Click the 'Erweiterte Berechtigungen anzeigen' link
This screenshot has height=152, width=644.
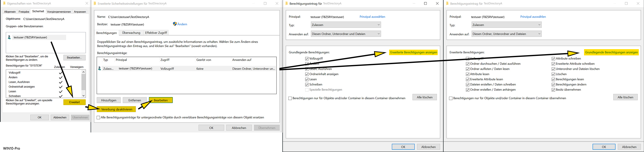coord(413,52)
